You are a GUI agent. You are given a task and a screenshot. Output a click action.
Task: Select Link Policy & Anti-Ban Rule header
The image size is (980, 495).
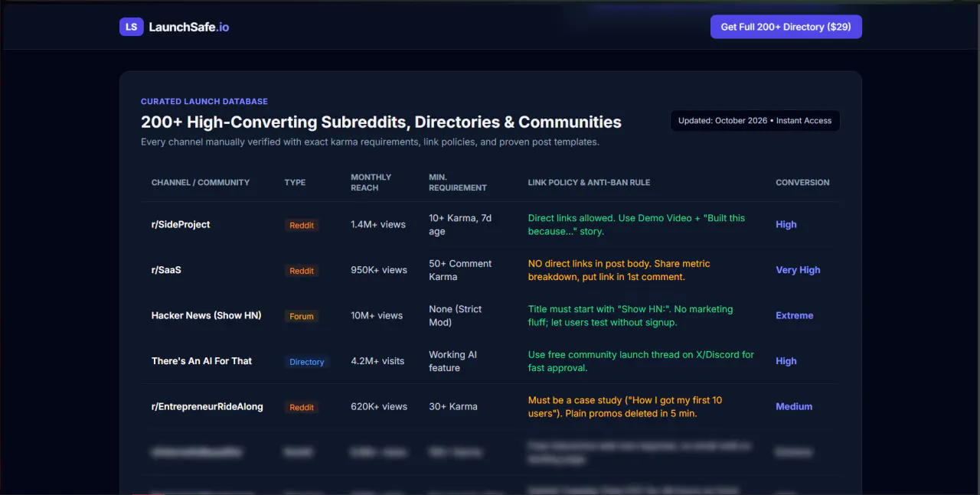coord(589,183)
